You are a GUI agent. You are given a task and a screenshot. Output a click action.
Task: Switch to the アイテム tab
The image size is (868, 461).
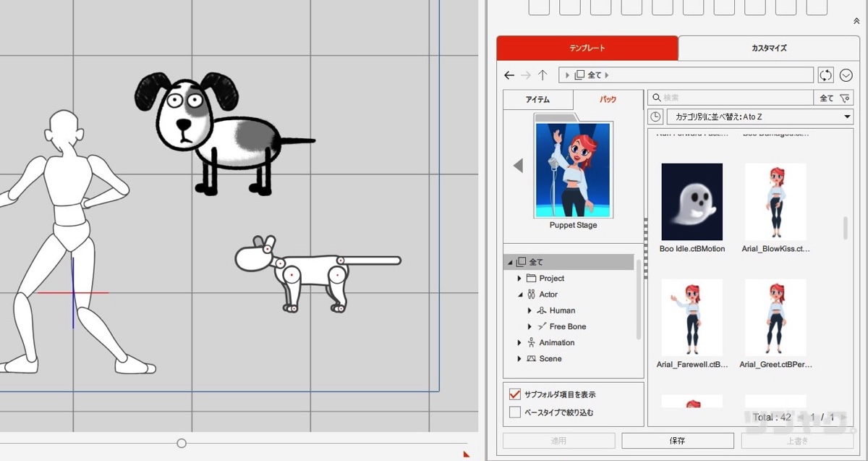(x=537, y=100)
